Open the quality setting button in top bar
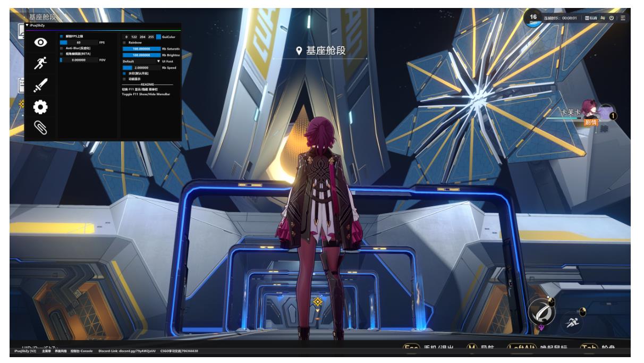Viewport: 644px width, 363px height. point(591,18)
